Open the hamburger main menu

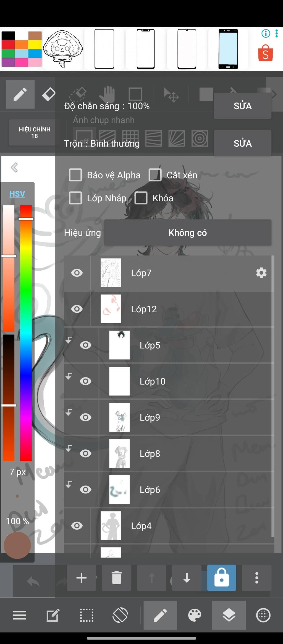coord(20,615)
